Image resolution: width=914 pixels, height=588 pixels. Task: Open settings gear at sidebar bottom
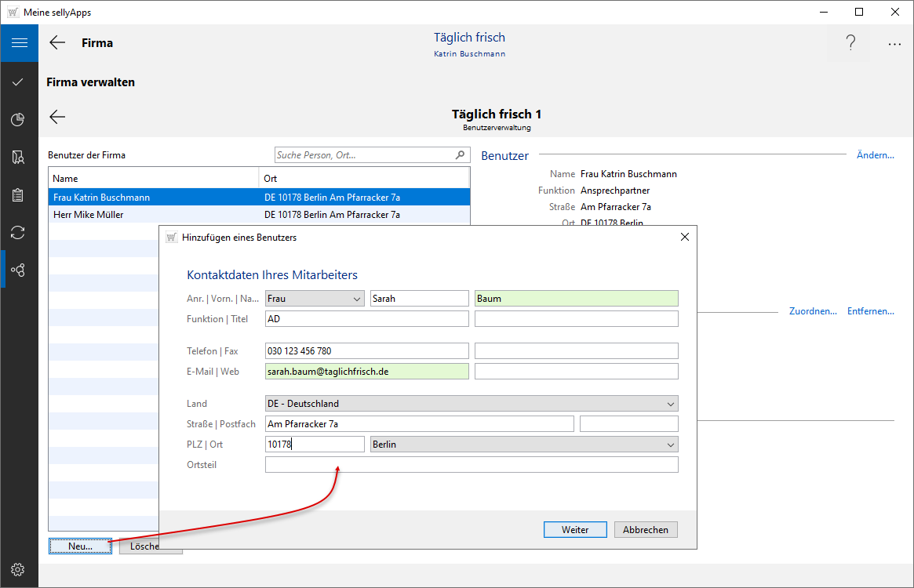coord(19,569)
